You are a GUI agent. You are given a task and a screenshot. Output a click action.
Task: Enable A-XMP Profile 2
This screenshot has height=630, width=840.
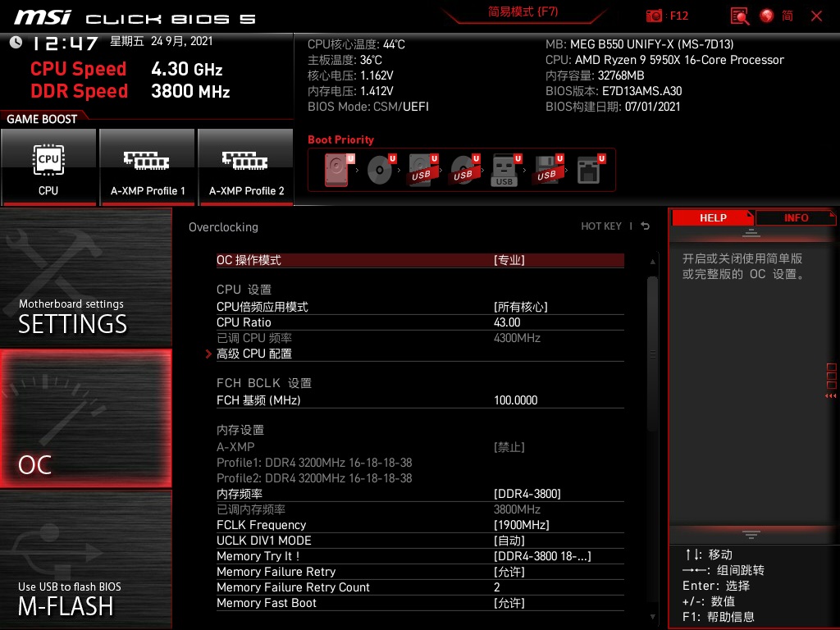pos(246,167)
